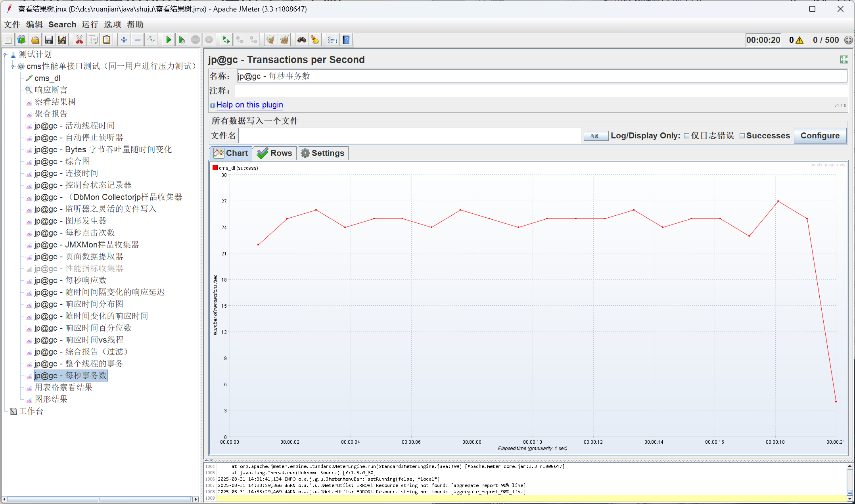Collapse the 测试计划 tree root node
Screen dimensions: 855x504
(x=5, y=55)
